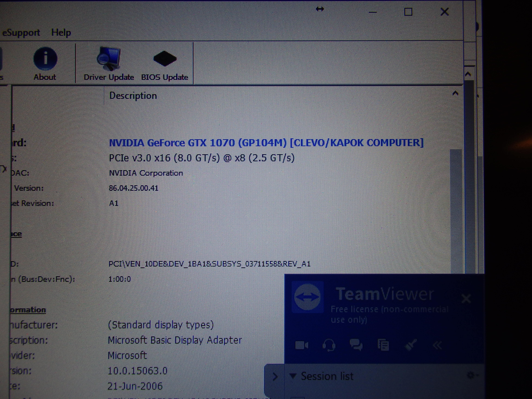Launch the Driver Update tool
This screenshot has height=399, width=532.
pos(109,64)
